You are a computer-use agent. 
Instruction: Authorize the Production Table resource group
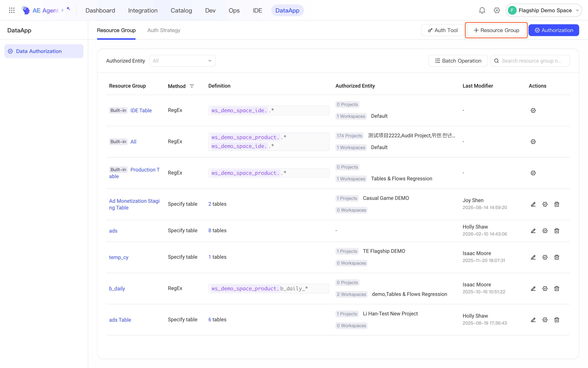coord(533,173)
